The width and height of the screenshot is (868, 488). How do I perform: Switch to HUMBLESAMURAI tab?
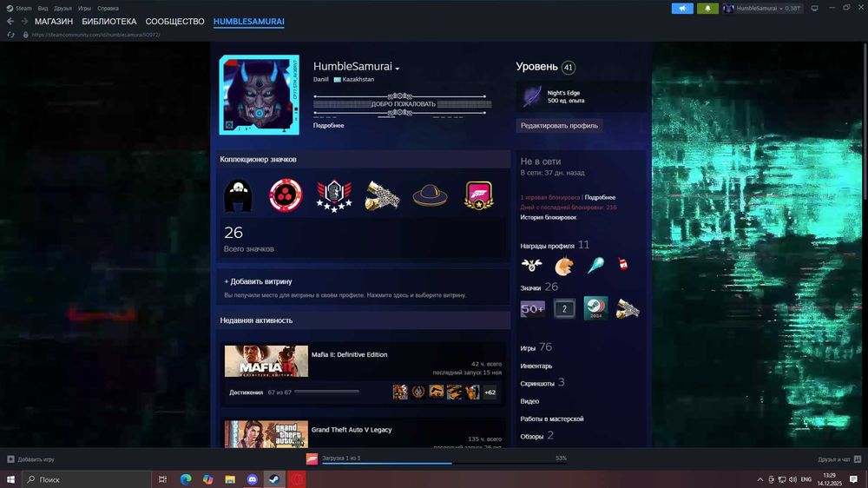tap(248, 22)
